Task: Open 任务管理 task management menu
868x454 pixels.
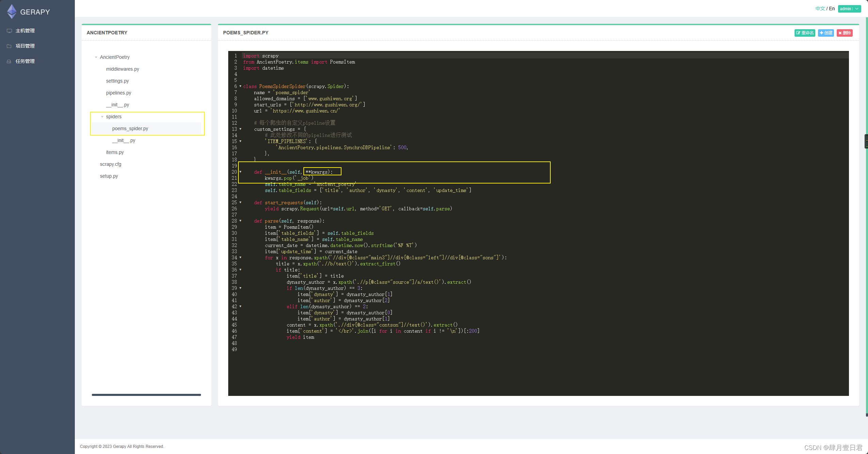Action: pyautogui.click(x=25, y=61)
